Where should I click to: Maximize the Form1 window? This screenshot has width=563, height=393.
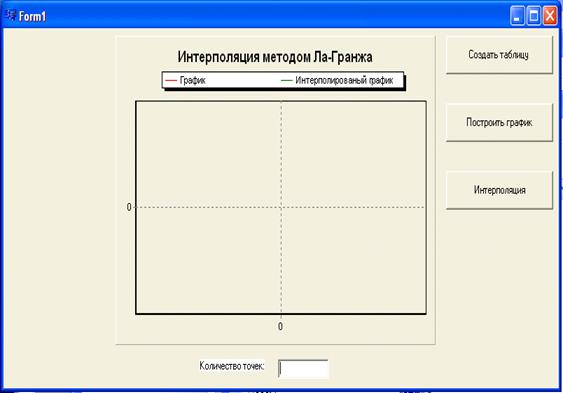(x=534, y=16)
